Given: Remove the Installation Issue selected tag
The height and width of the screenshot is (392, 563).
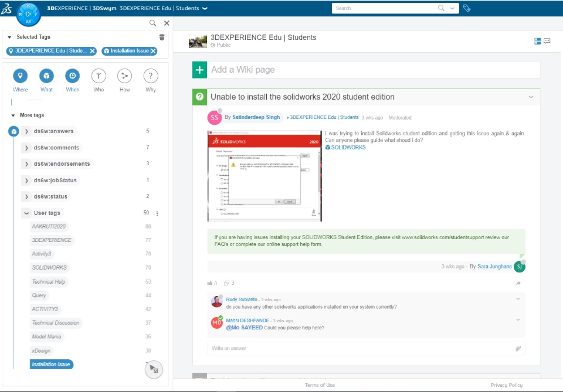Looking at the screenshot, I should click(x=153, y=51).
